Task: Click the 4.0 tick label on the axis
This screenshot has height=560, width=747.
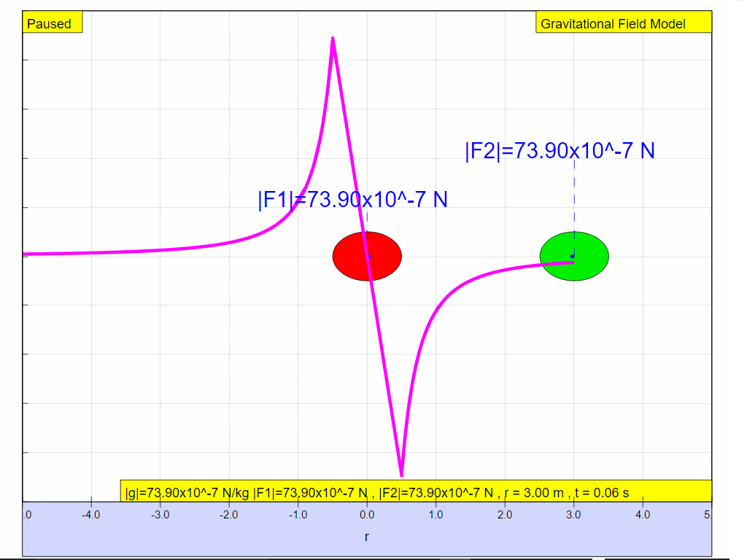Action: point(643,515)
